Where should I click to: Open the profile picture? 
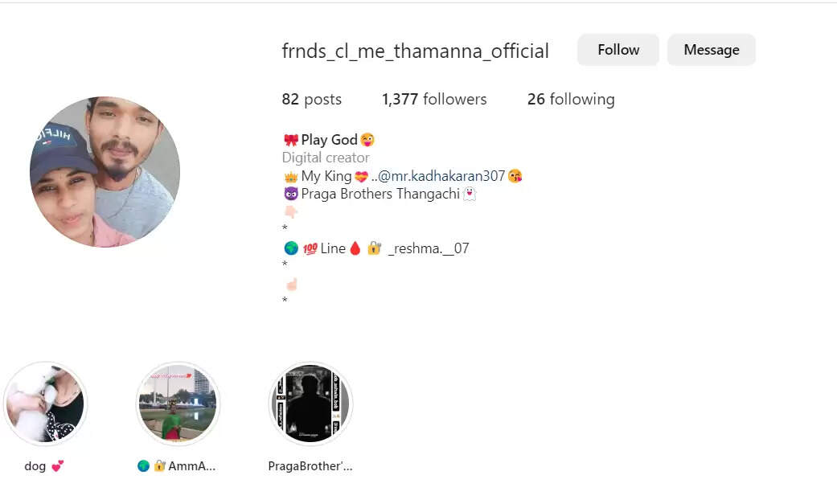105,172
